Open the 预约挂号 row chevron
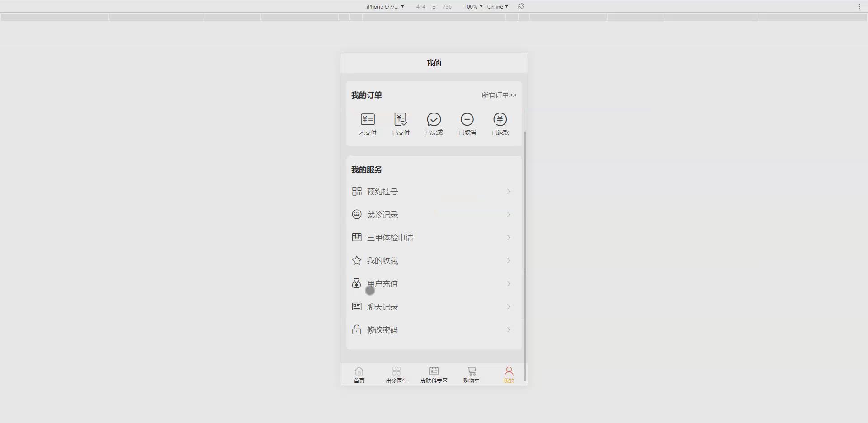This screenshot has height=423, width=868. pyautogui.click(x=509, y=192)
